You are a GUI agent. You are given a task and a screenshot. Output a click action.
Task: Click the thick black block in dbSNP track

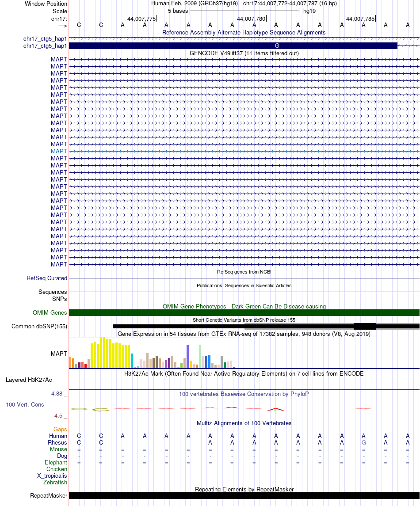365,326
